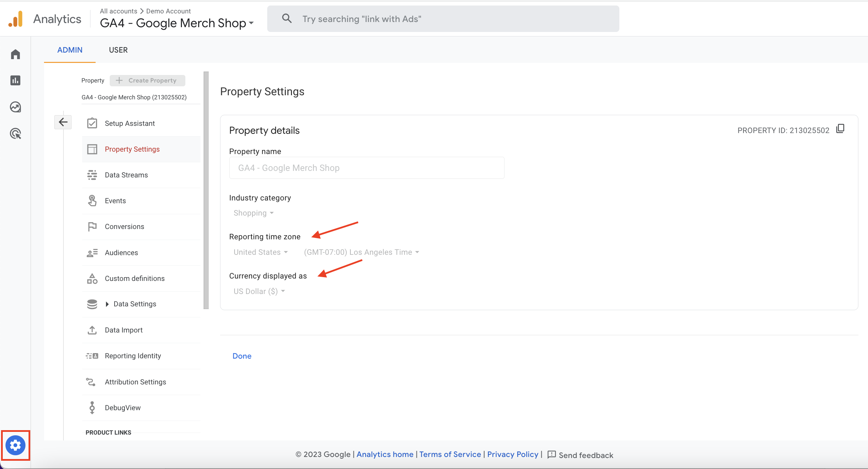The width and height of the screenshot is (868, 469).
Task: Click the Property name input field
Action: [367, 168]
